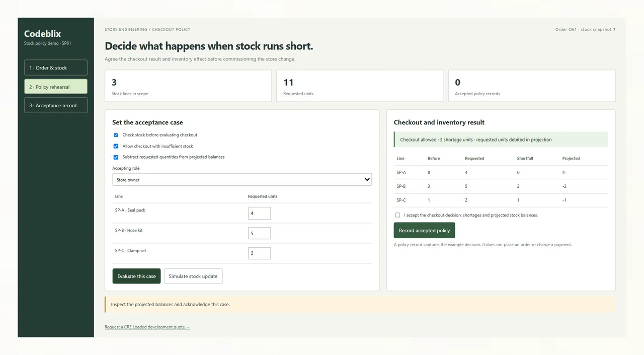The image size is (644, 355).
Task: Tick the acceptance checkbox for checkout decision
Action: coord(397,215)
